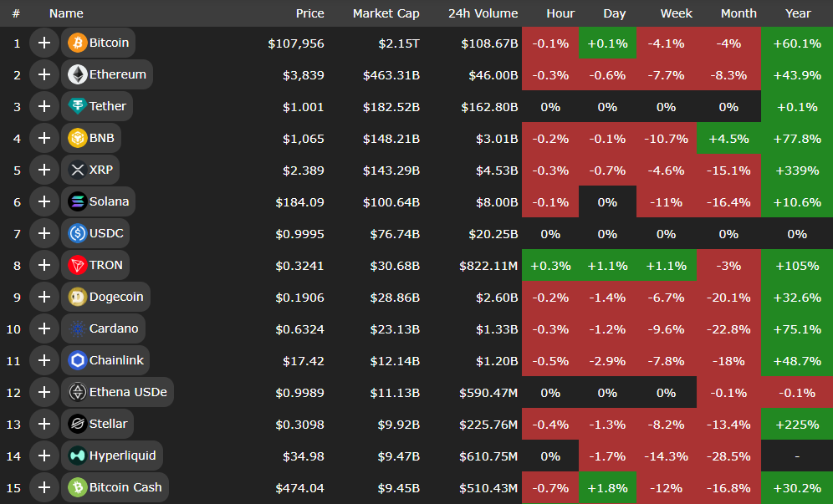This screenshot has width=833, height=504.
Task: Click the BNB logo icon
Action: 78,138
